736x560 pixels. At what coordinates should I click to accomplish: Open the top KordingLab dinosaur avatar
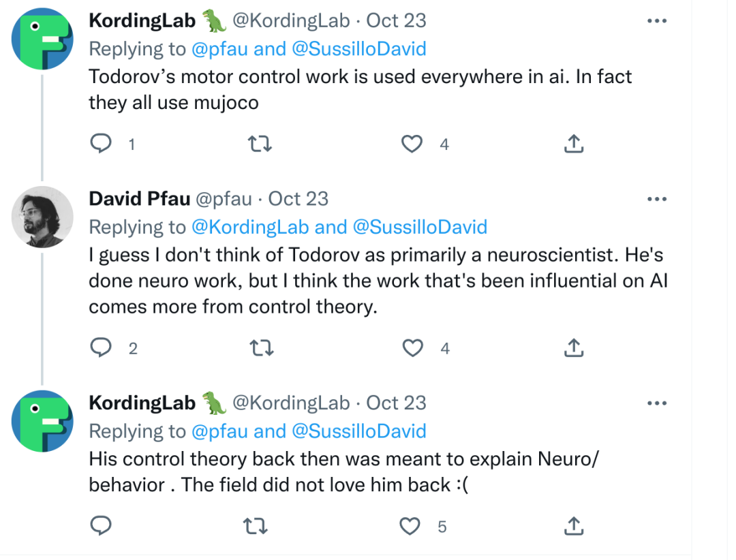click(x=42, y=39)
